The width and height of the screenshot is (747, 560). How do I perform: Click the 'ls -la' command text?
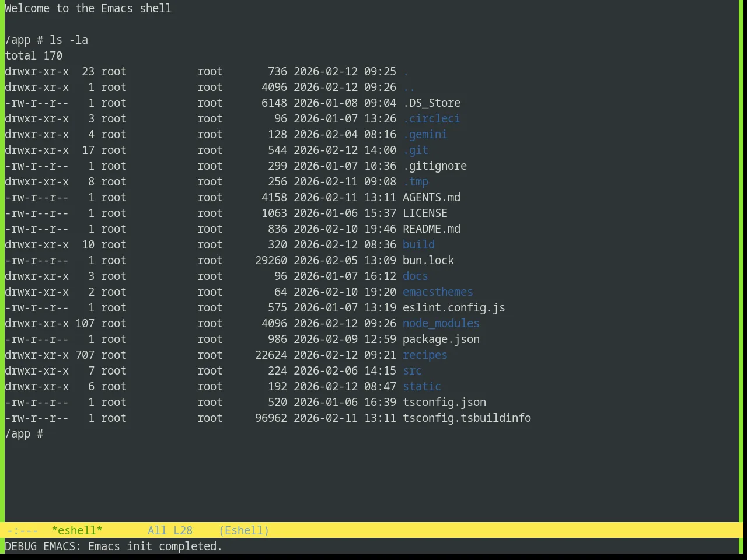[69, 40]
